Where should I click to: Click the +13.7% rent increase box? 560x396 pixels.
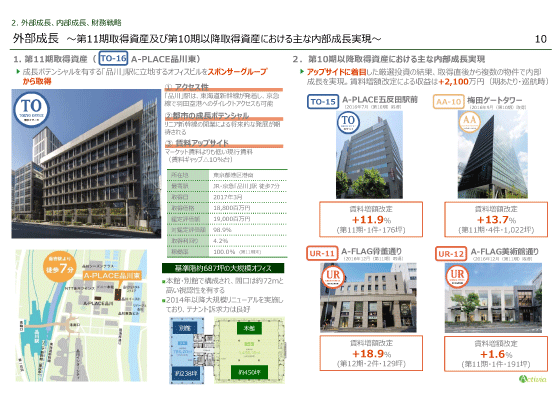tap(496, 219)
